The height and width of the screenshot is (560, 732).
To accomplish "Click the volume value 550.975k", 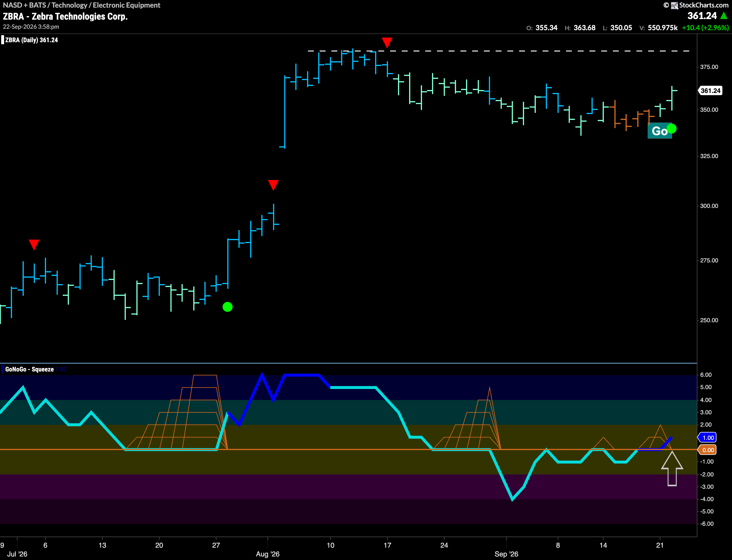I will pyautogui.click(x=662, y=28).
